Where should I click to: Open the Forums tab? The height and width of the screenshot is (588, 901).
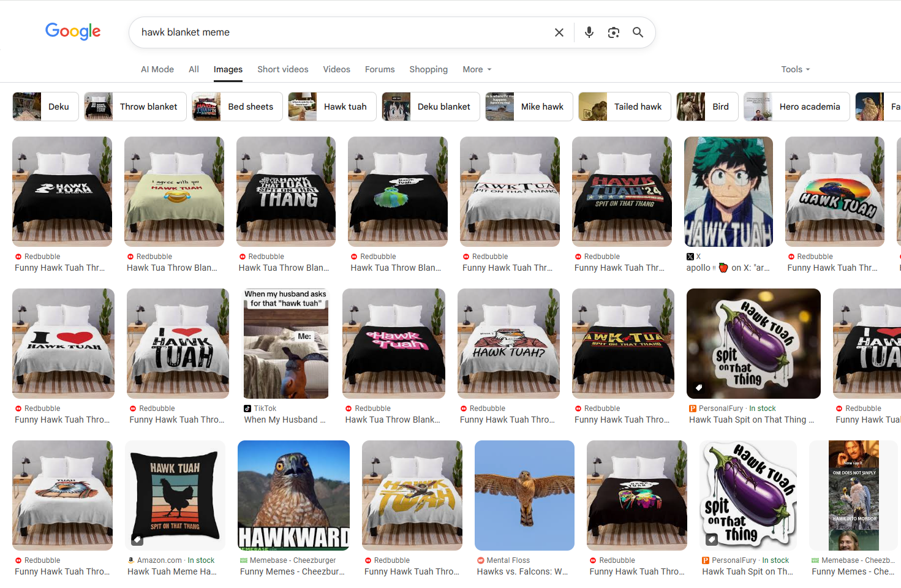tap(380, 69)
